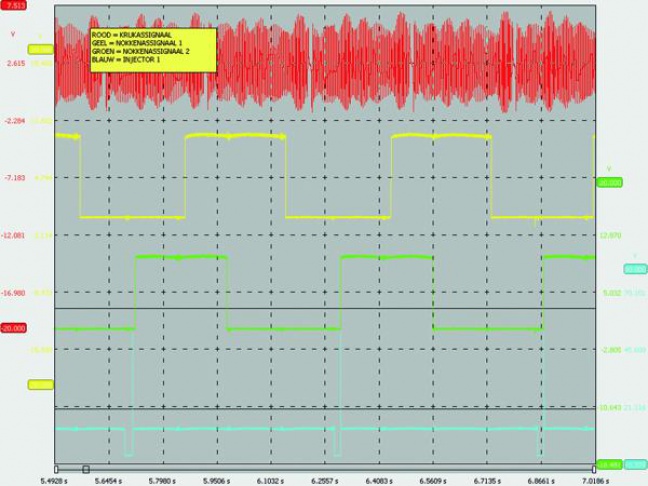Click the upper yellow axis badge on left

click(x=41, y=48)
